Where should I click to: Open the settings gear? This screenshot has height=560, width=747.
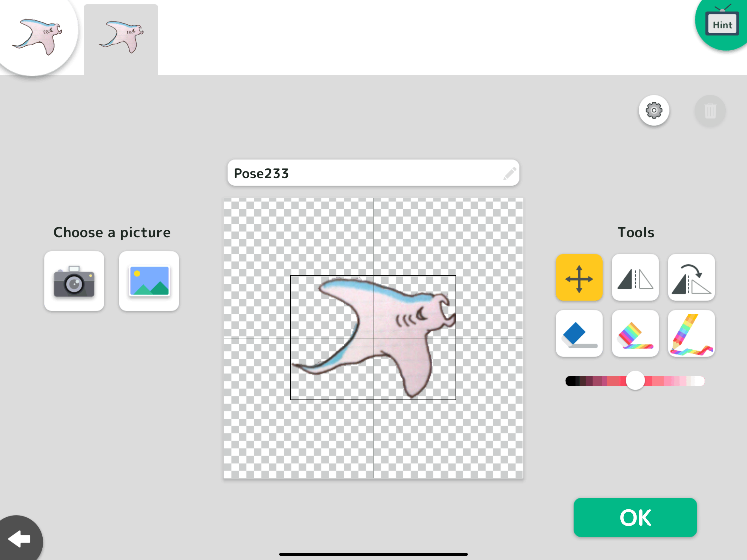pyautogui.click(x=654, y=110)
